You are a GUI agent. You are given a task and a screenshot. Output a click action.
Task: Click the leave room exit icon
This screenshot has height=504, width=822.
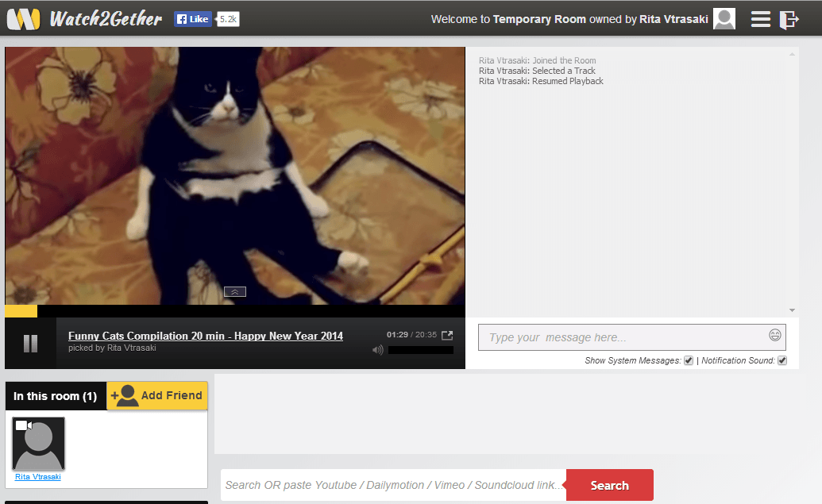click(x=789, y=19)
